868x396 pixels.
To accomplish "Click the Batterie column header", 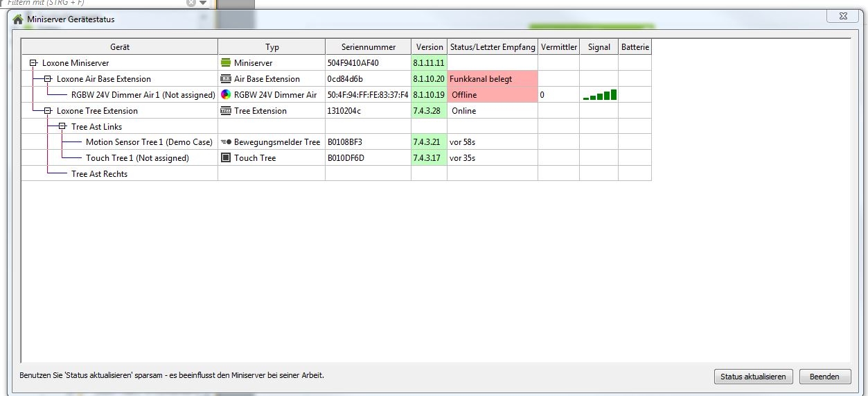I will 635,47.
